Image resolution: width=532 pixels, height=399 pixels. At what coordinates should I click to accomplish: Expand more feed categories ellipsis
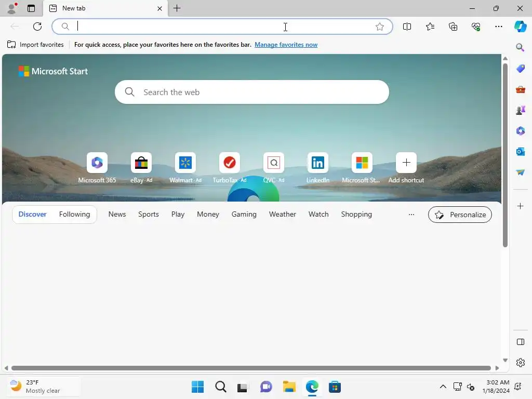(411, 215)
